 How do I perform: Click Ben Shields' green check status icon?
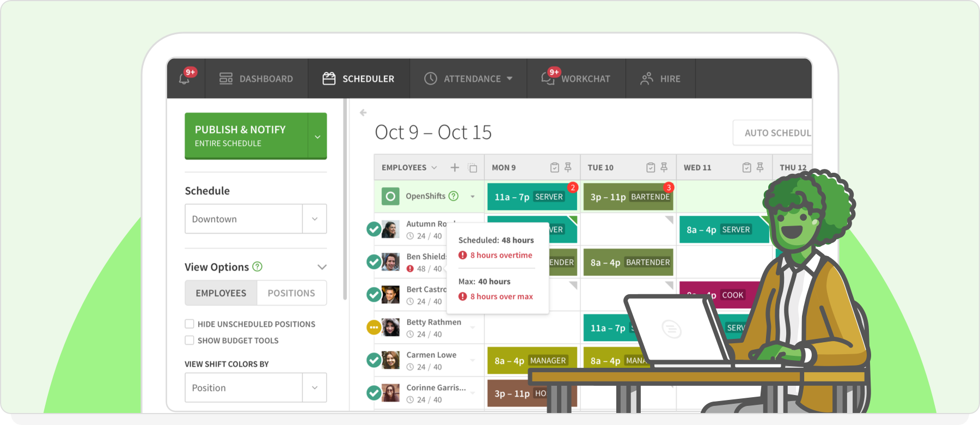373,262
